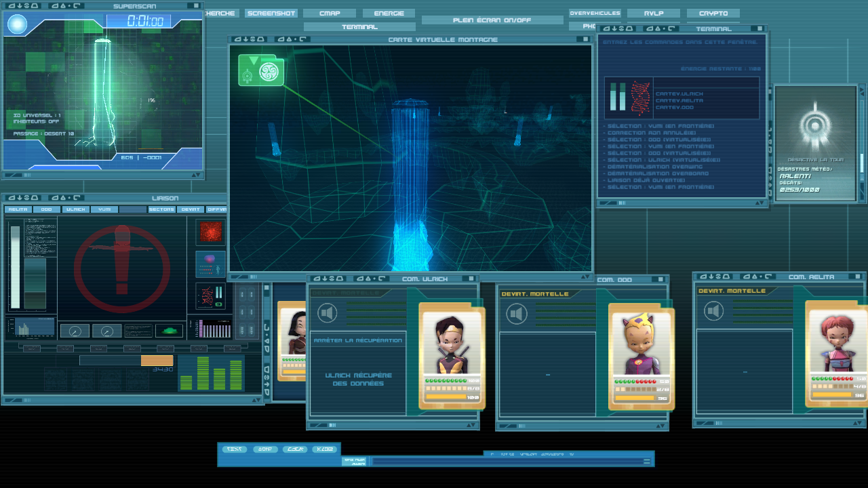Select CARTEV.AELITA in Terminal list

679,101
